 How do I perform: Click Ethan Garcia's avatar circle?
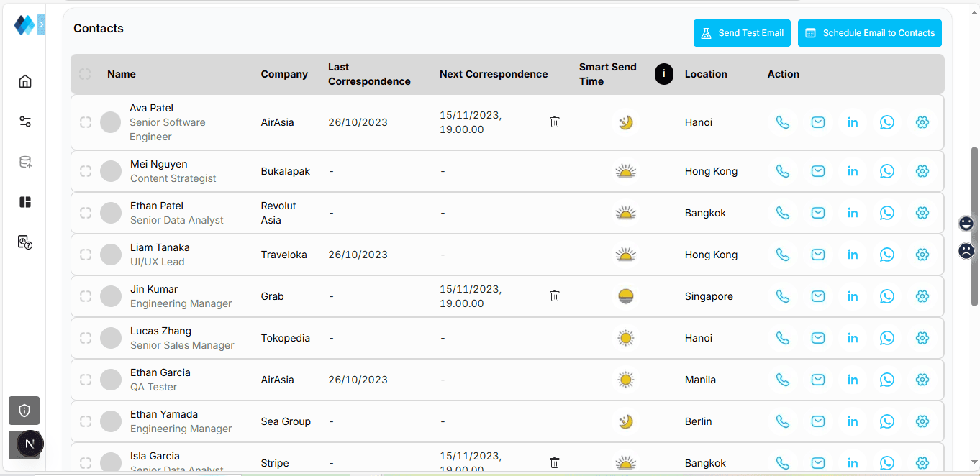(x=111, y=380)
